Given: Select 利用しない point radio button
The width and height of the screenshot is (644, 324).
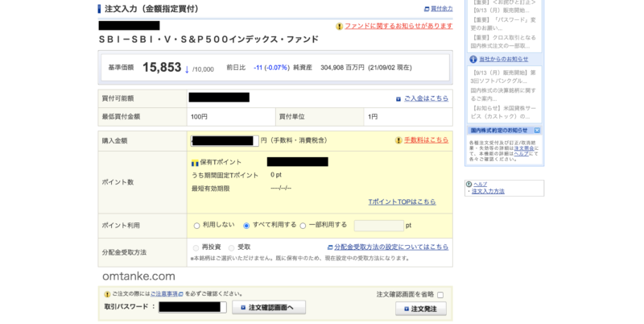Looking at the screenshot, I should pyautogui.click(x=196, y=226).
